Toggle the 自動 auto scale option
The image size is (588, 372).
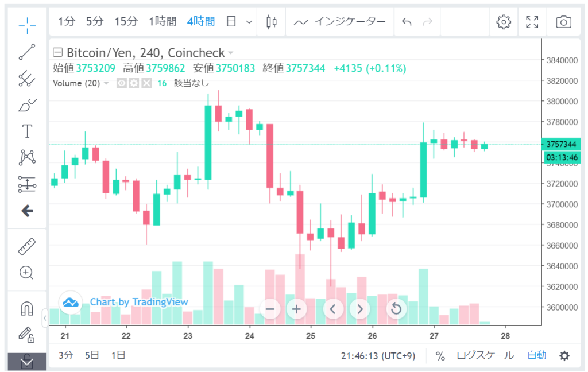(537, 355)
